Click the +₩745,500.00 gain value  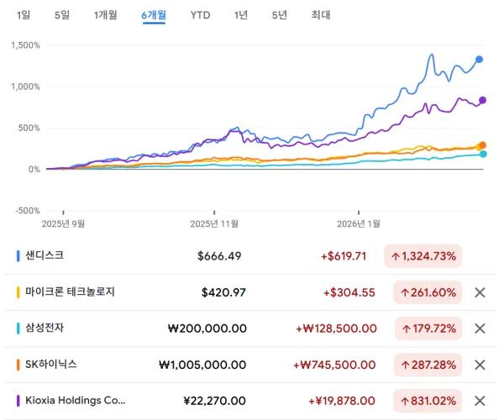[x=334, y=365]
